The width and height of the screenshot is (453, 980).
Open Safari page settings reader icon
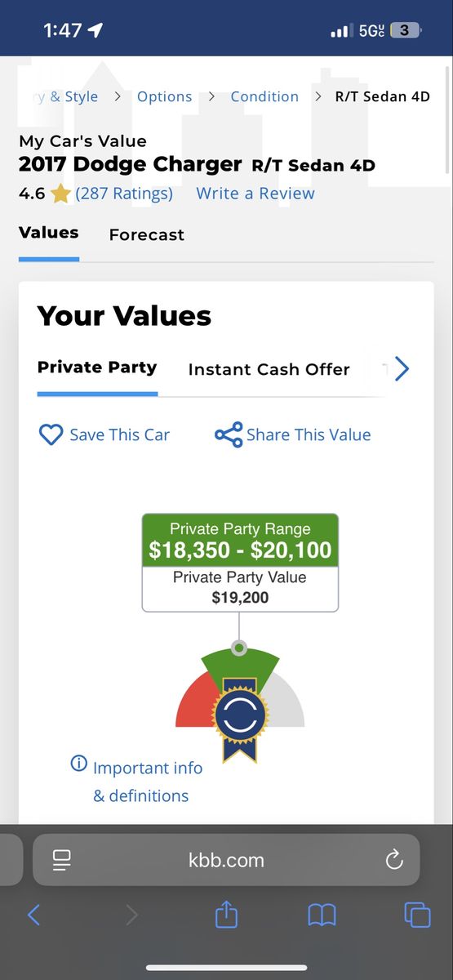(x=62, y=859)
